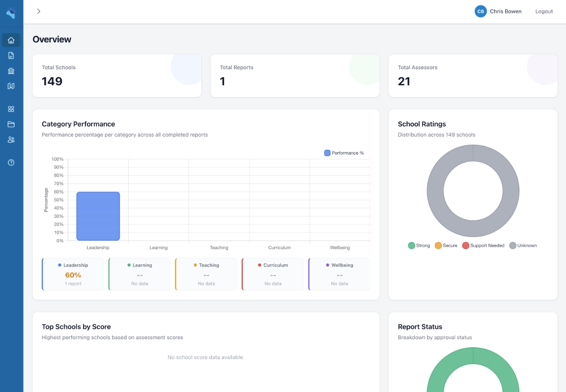Viewport: 566px width, 392px height.
Task: Open the Total Assessors card
Action: [473, 76]
